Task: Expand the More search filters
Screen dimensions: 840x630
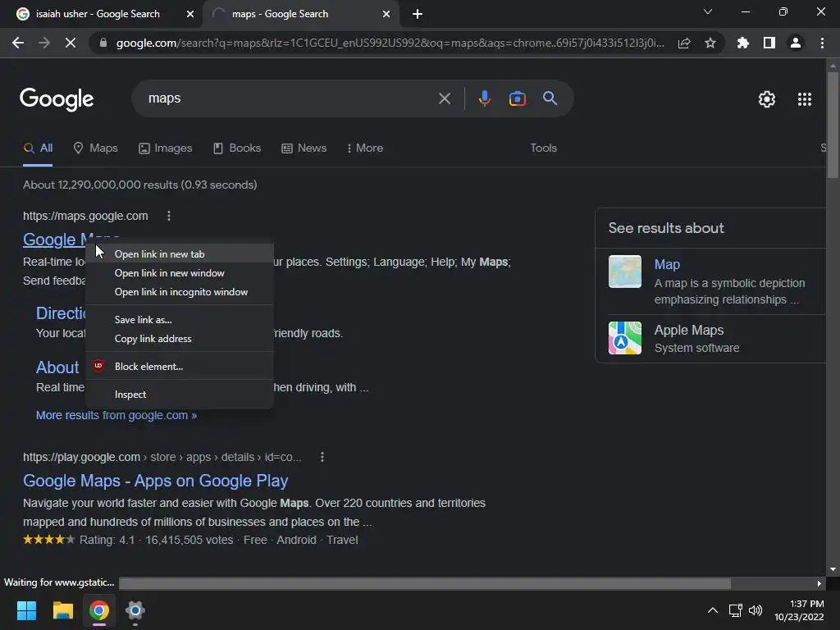Action: pos(365,148)
